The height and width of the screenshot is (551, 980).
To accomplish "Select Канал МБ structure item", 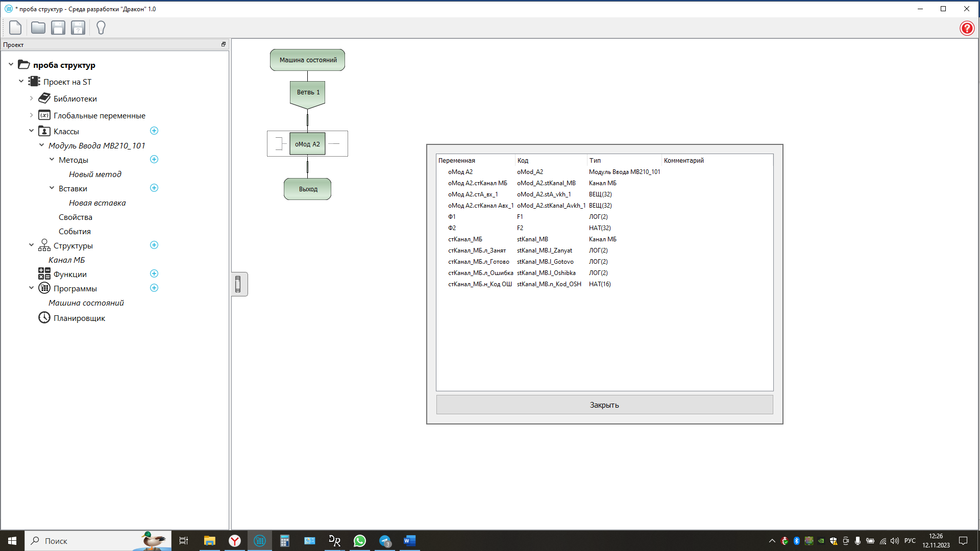I will pos(66,260).
